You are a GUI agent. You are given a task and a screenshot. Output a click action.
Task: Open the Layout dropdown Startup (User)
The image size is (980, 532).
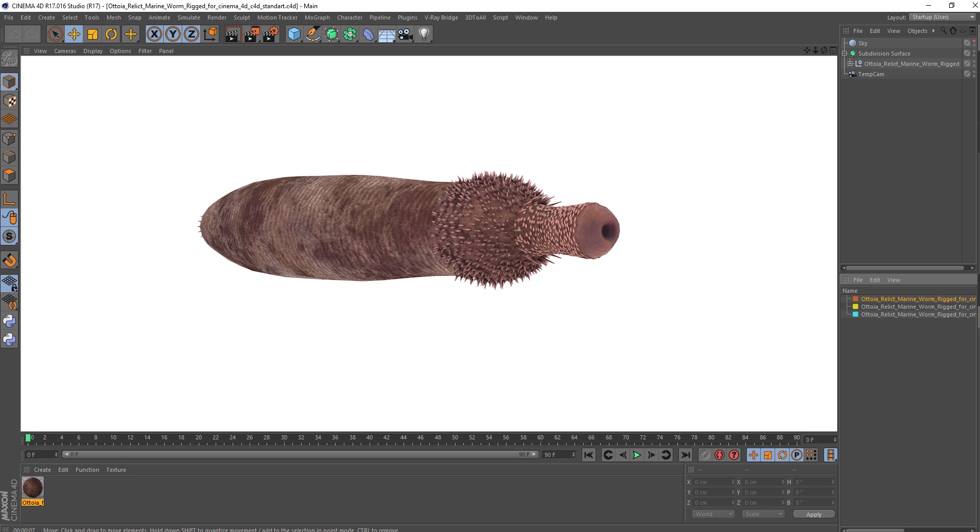tap(943, 17)
